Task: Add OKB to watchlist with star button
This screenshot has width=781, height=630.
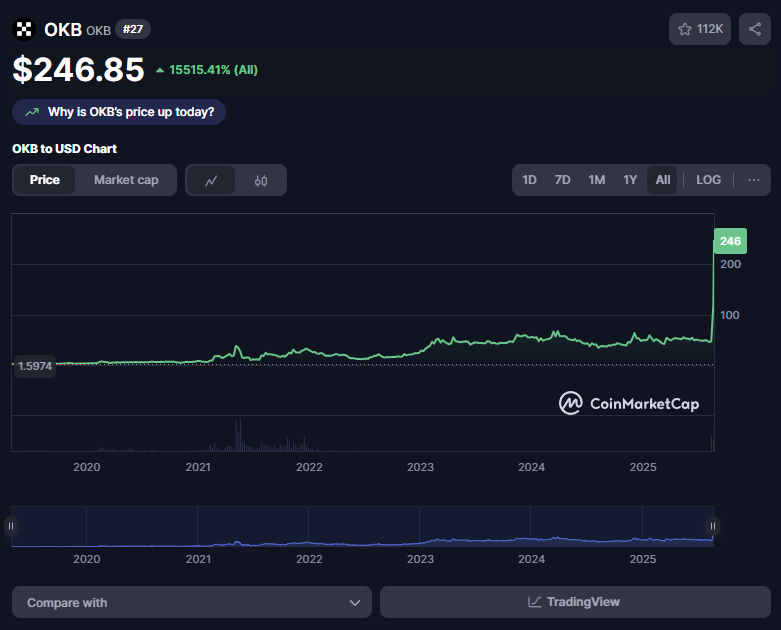Action: [700, 29]
